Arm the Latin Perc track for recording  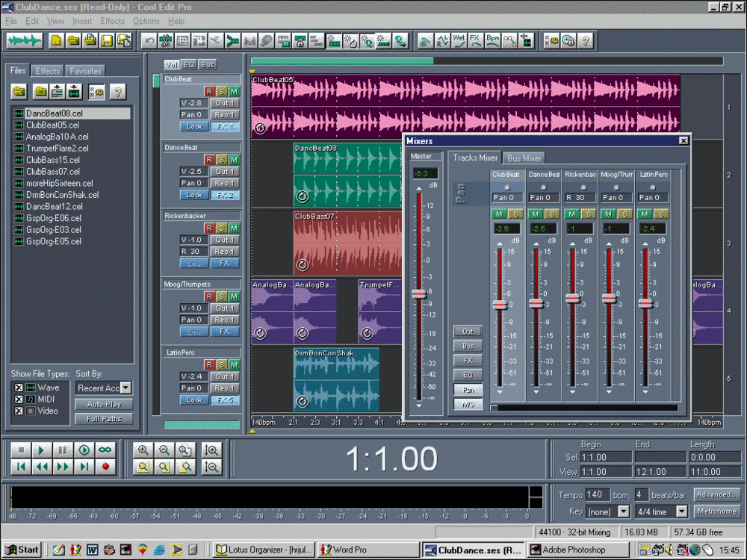pos(211,365)
